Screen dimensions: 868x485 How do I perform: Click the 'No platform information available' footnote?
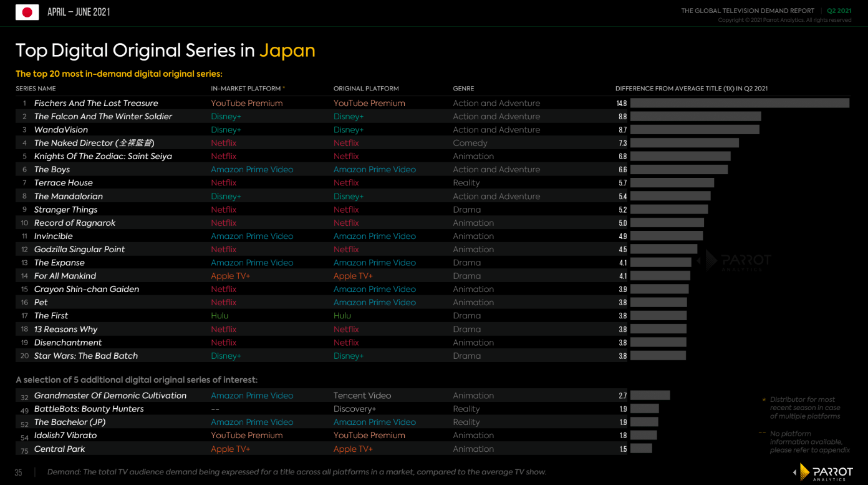(809, 441)
